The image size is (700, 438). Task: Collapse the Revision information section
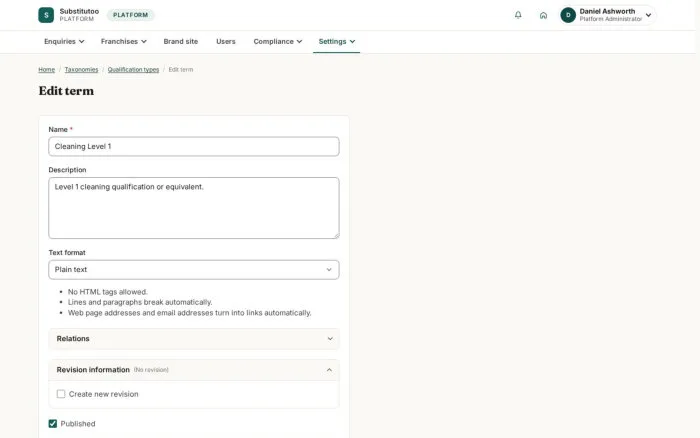[x=194, y=370]
